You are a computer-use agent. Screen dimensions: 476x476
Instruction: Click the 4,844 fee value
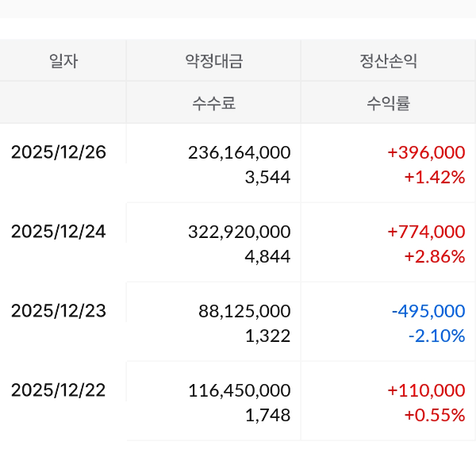point(268,256)
